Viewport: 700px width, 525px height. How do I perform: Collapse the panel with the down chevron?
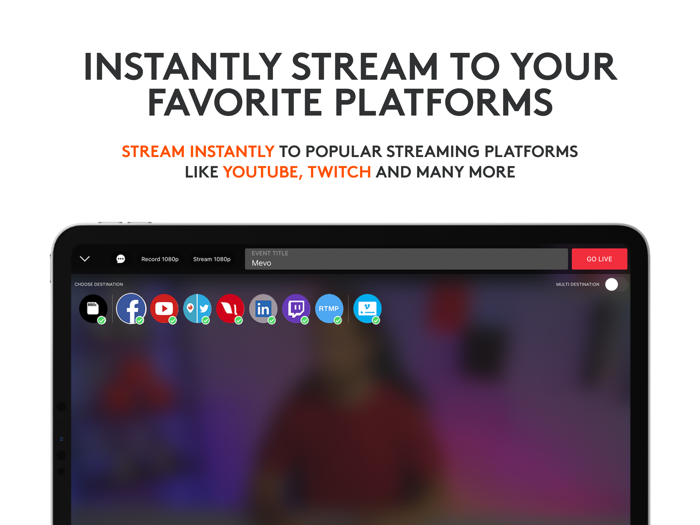pos(85,259)
